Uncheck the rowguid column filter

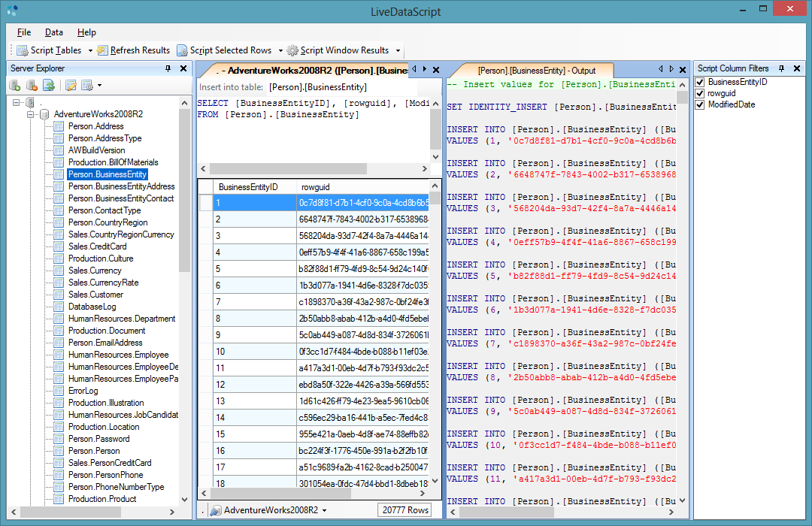point(700,93)
